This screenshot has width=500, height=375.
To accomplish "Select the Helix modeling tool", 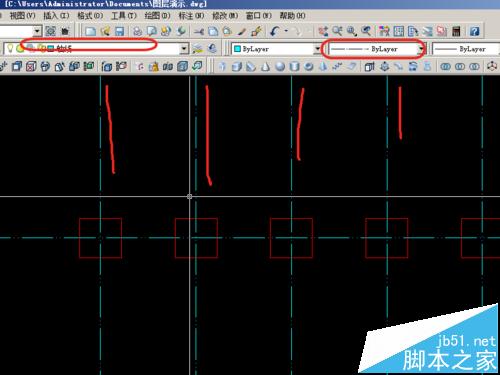I will [x=338, y=67].
